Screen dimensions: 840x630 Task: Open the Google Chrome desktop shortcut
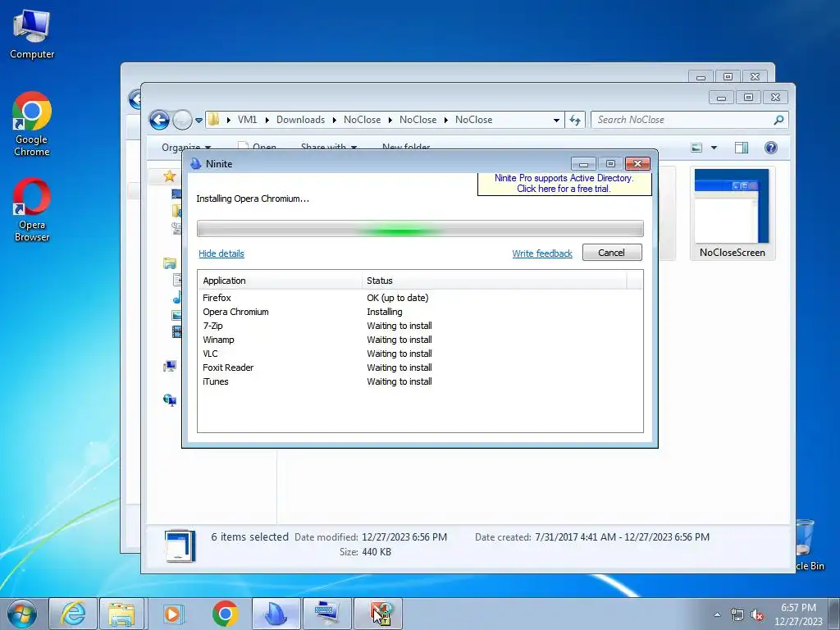point(32,125)
